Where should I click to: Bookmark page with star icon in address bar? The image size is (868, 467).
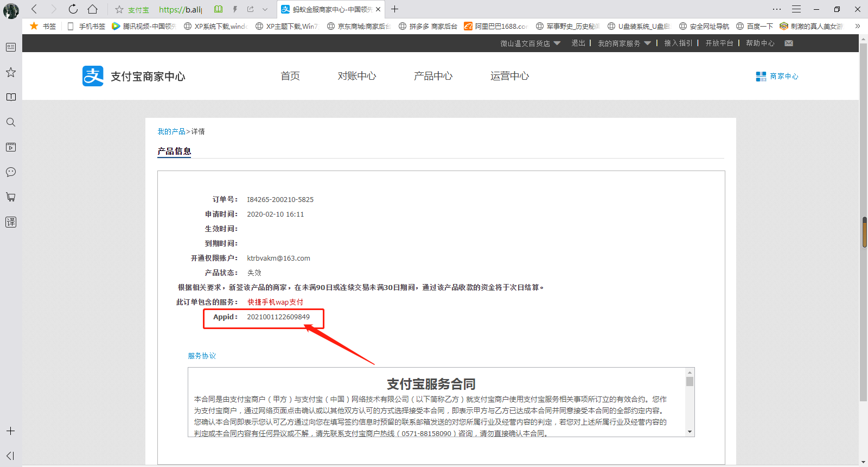tap(119, 9)
